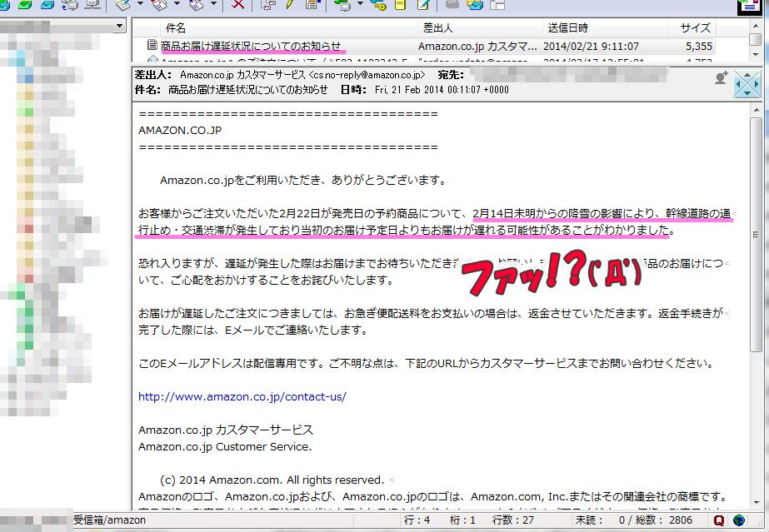Click the sender cell 'Amazon.co.jp カスタマ...'
Image resolution: width=769 pixels, height=532 pixels.
coord(477,46)
